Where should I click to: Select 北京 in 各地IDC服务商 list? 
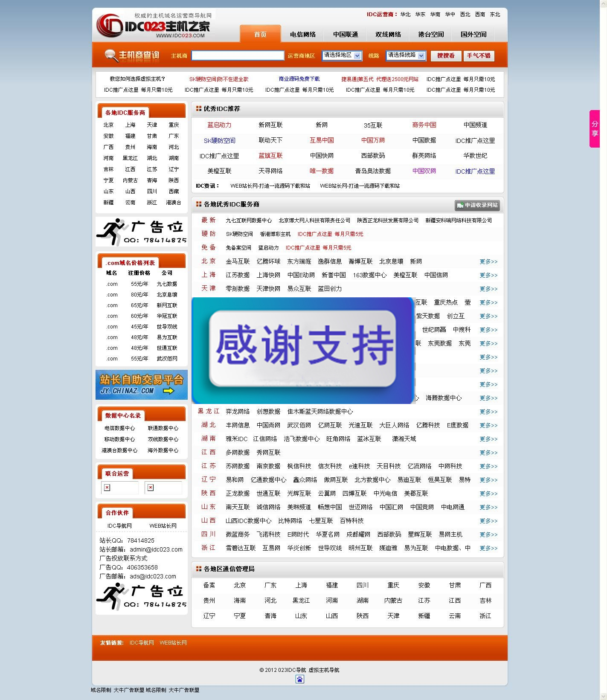pos(108,125)
